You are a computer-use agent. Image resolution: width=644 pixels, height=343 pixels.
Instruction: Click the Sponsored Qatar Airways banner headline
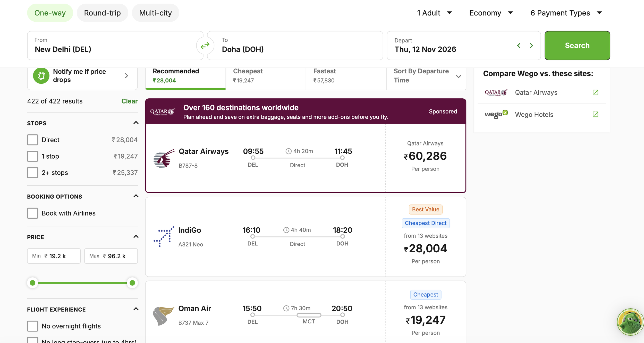(241, 108)
